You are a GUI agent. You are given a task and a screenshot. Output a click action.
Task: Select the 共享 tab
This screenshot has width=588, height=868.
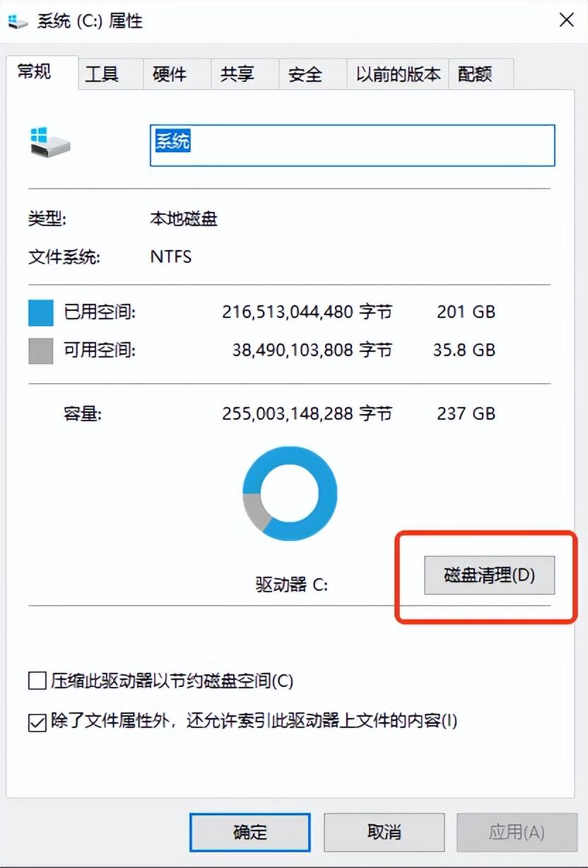tap(237, 74)
